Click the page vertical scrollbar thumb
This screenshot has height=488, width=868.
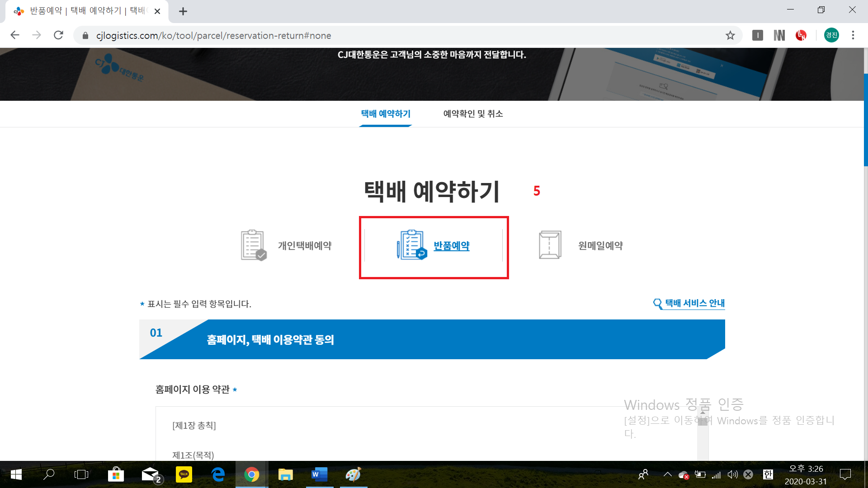coord(865,120)
